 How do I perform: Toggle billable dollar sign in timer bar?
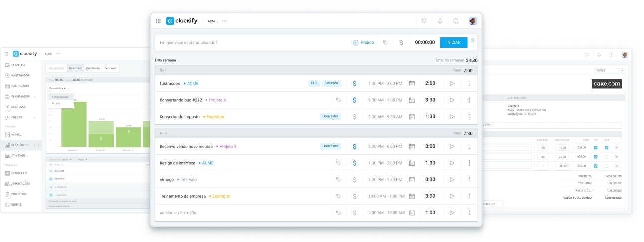tap(401, 43)
